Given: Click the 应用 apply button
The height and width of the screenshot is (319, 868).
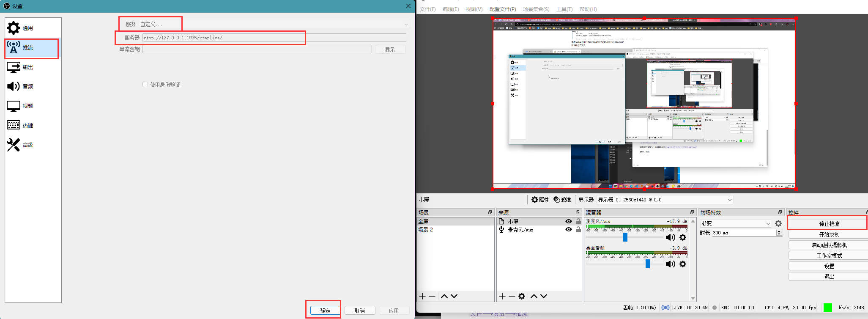Looking at the screenshot, I should [x=394, y=311].
